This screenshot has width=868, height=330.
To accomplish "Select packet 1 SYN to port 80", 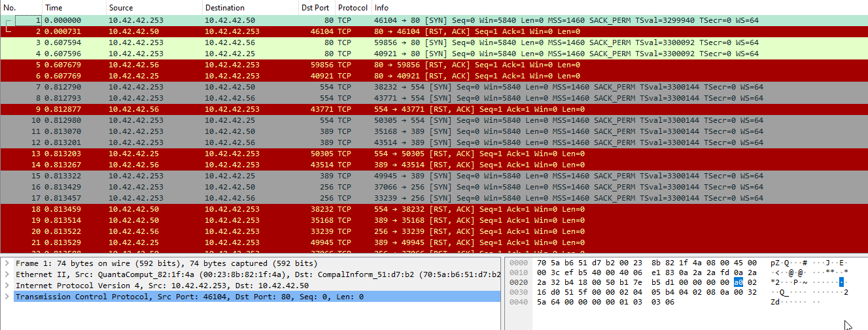I will [x=434, y=21].
